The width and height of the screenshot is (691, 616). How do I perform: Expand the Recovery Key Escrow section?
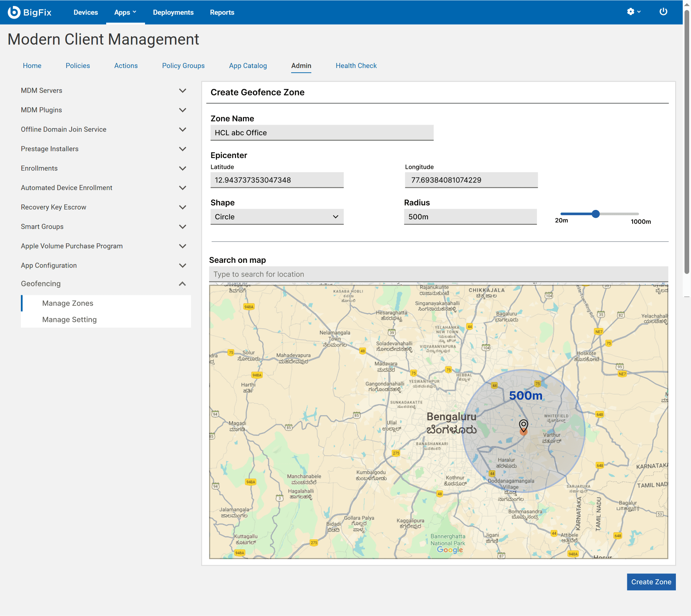[182, 207]
